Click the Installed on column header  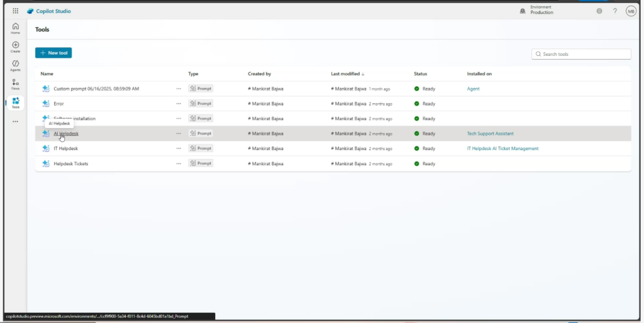click(479, 74)
